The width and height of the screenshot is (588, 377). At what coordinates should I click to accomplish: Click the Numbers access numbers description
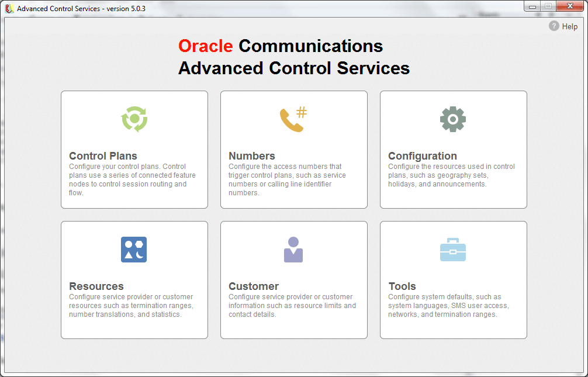coord(287,179)
